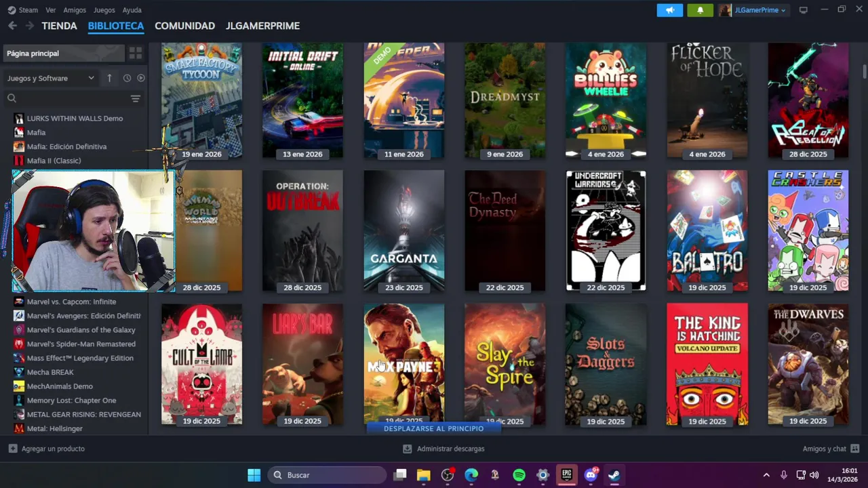Select the BIBLIOTECA tab

point(116,26)
